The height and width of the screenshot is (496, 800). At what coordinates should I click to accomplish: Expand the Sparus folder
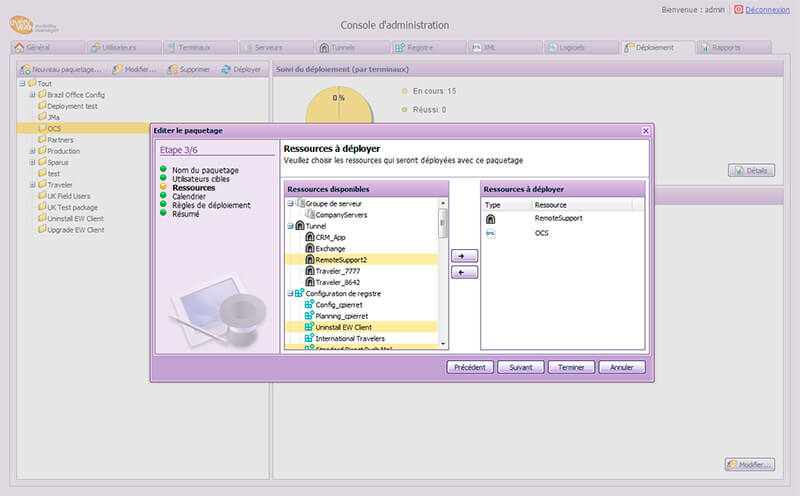(33, 162)
